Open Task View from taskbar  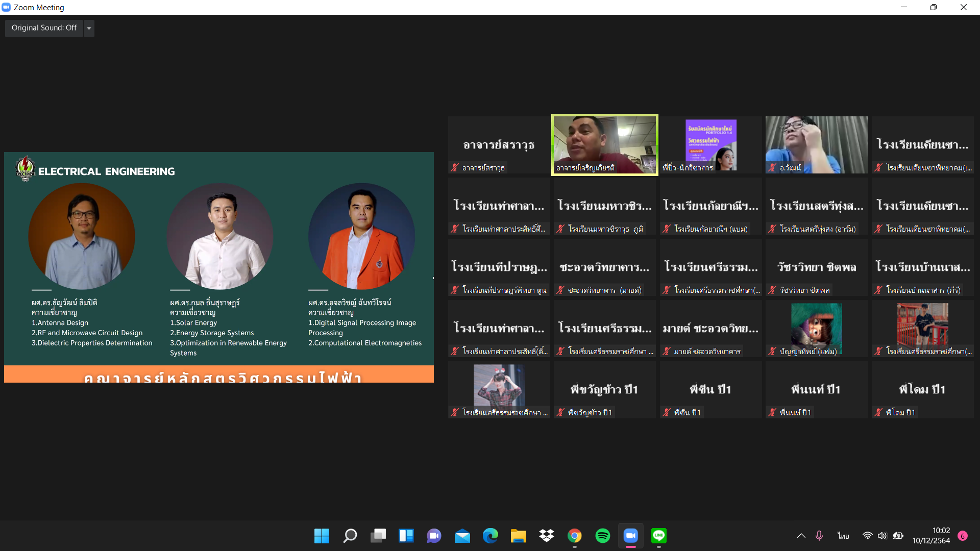[378, 536]
